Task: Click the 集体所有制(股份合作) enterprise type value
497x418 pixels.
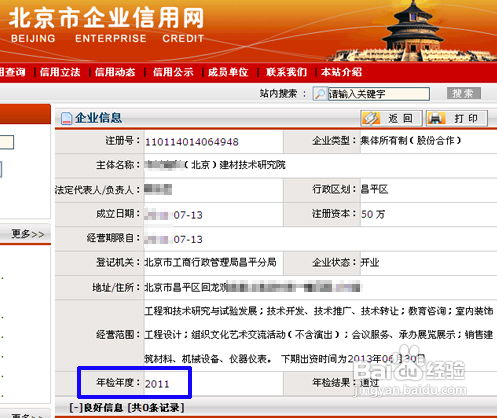Action: 411,140
